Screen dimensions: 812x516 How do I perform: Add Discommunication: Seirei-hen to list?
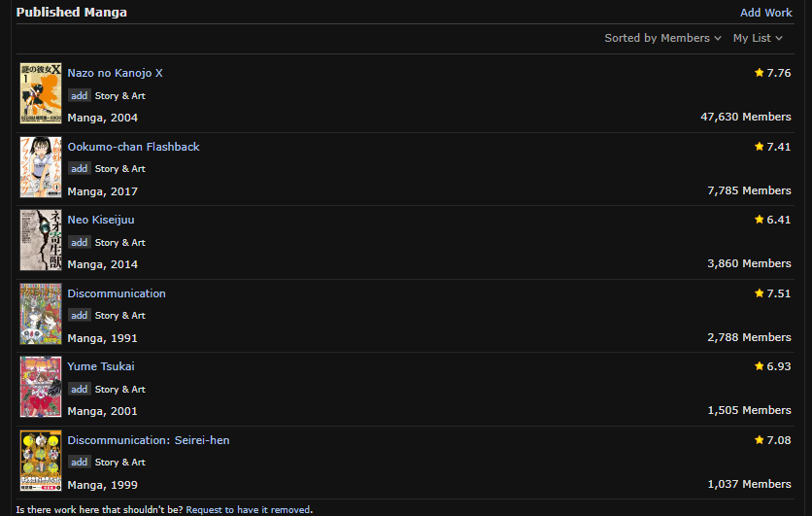[x=80, y=463]
